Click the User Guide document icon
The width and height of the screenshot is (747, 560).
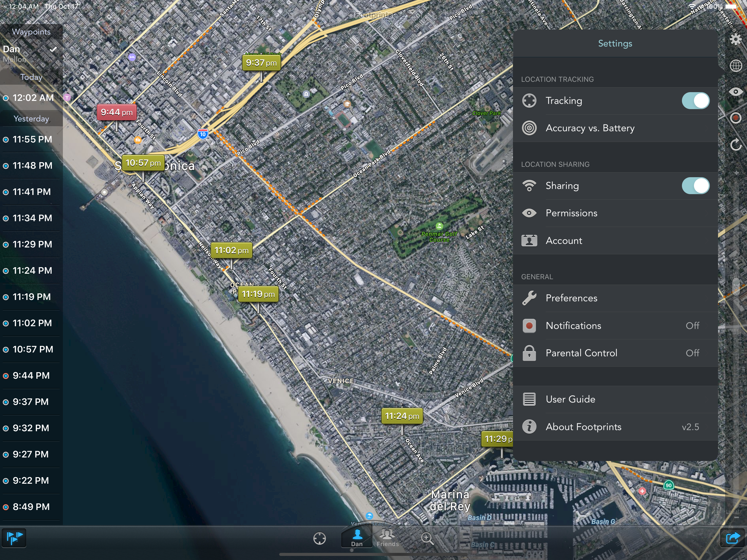(529, 399)
